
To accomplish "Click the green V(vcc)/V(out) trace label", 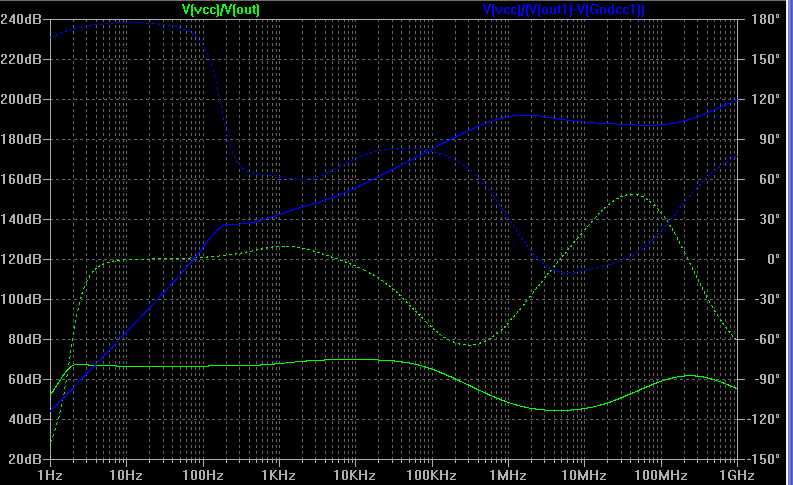I will coord(221,9).
